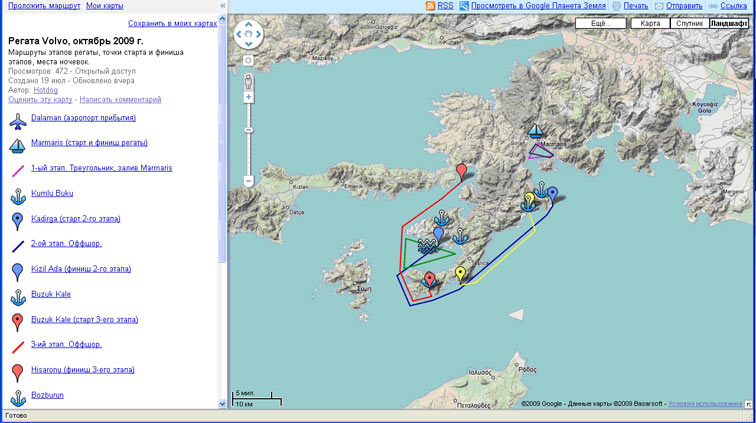Click the zoom out minus button
Screen dimensions: 756x423
(248, 181)
